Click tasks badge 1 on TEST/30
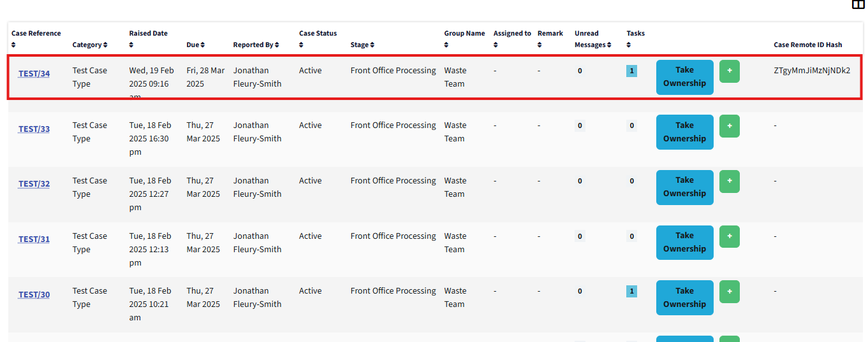The height and width of the screenshot is (342, 868). [x=631, y=291]
